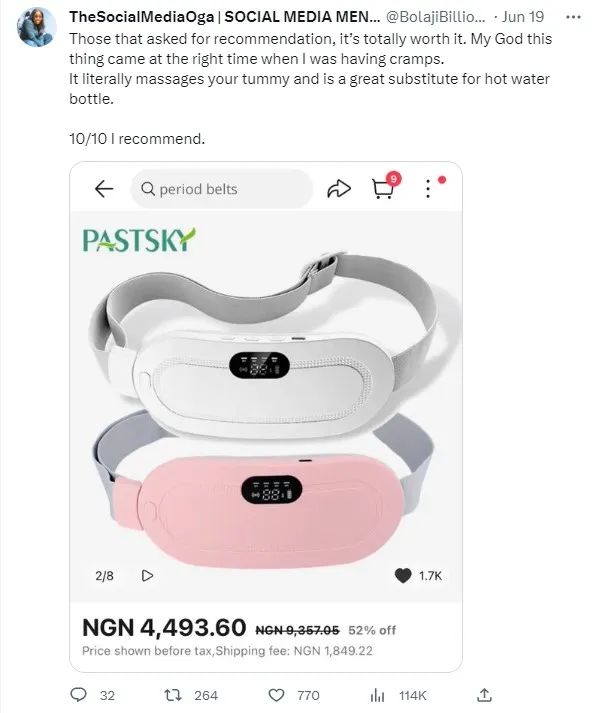Open the vertical three-dot product menu
This screenshot has height=713, width=596.
pos(428,188)
